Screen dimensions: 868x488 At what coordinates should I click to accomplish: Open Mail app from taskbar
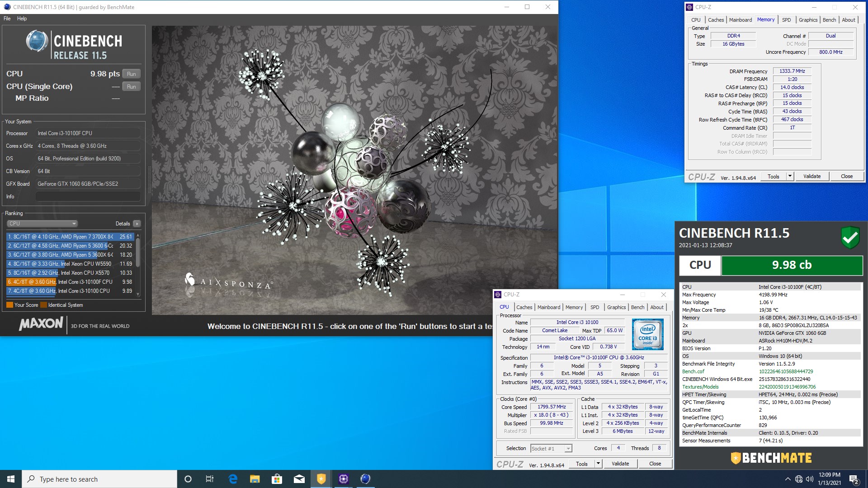[x=299, y=479]
